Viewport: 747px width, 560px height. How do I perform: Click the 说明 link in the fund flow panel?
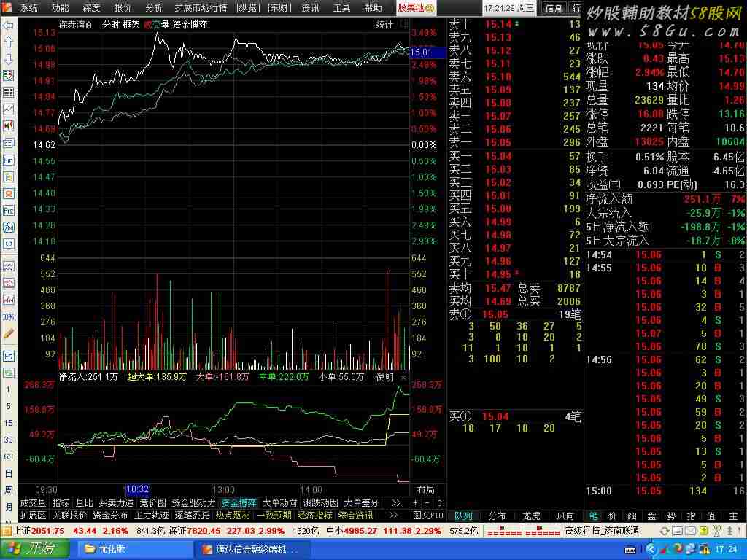[x=384, y=377]
